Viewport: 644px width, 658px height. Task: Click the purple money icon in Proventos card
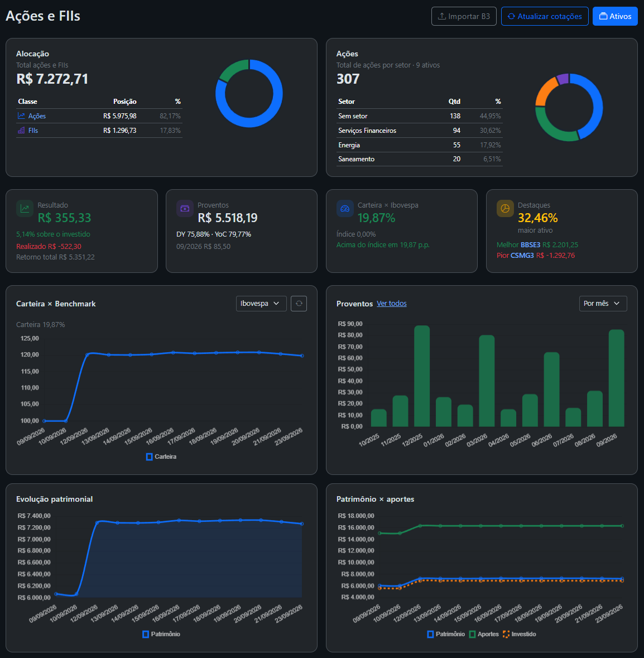click(185, 208)
